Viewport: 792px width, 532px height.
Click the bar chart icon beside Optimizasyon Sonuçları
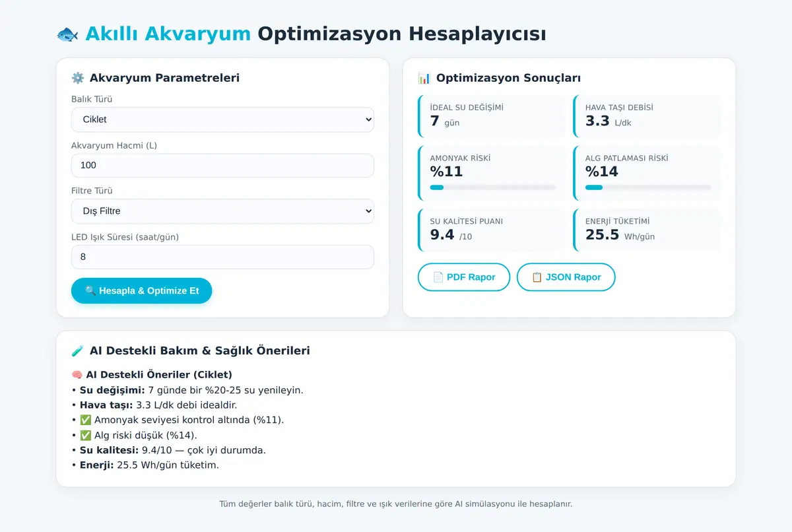click(424, 78)
